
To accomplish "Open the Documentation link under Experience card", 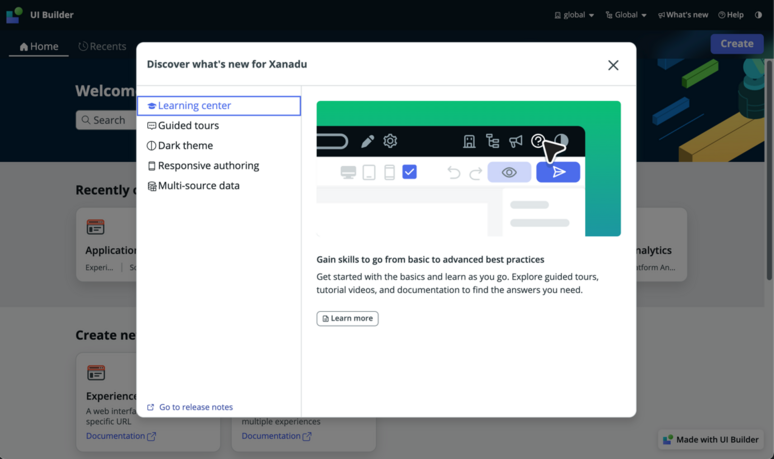I will 121,436.
